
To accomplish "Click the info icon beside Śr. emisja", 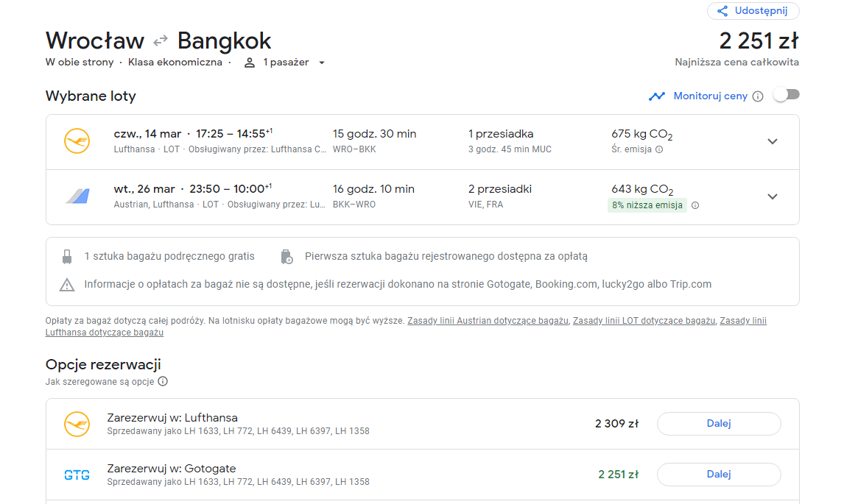I will [659, 149].
